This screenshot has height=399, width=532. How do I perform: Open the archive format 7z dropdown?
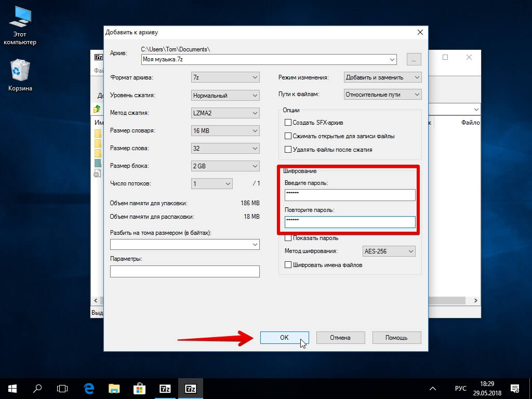point(225,77)
